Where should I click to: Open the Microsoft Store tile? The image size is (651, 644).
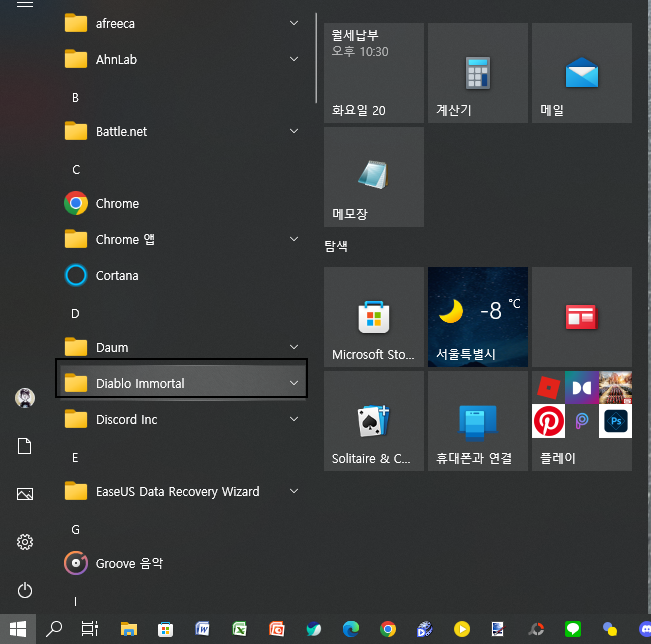click(373, 317)
